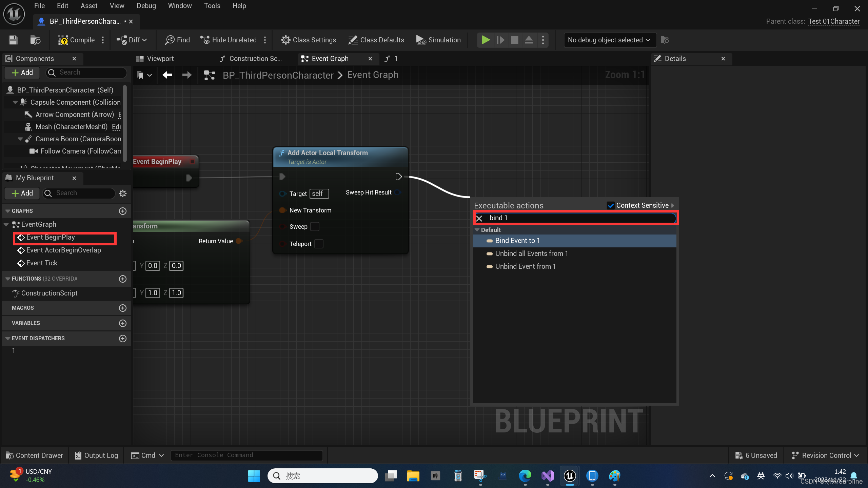The image size is (868, 488).
Task: Clear the action search with X icon
Action: pos(479,218)
